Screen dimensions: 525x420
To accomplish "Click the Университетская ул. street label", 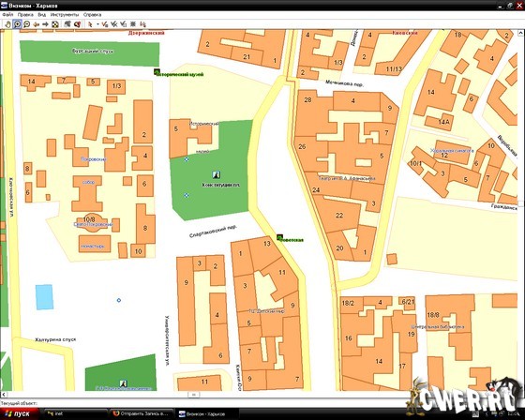I will pyautogui.click(x=167, y=340).
